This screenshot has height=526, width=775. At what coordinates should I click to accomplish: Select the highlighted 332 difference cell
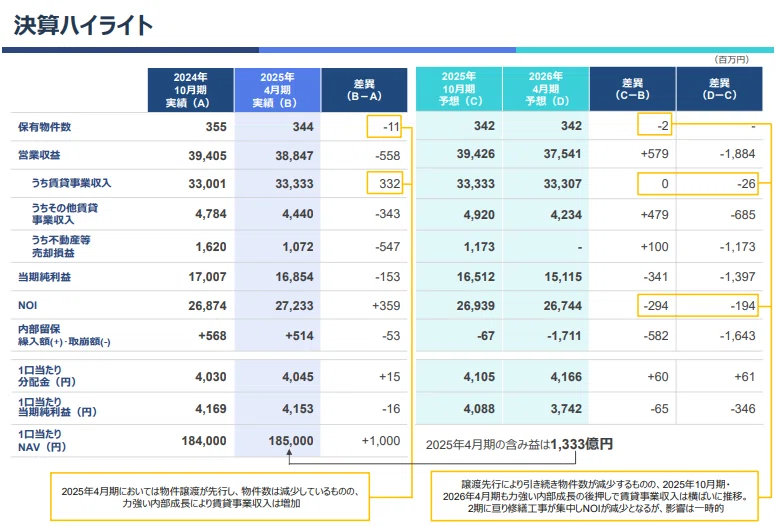[385, 182]
